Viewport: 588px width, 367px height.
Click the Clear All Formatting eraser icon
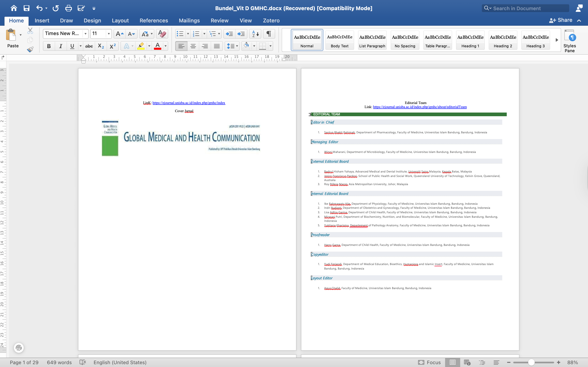(162, 34)
